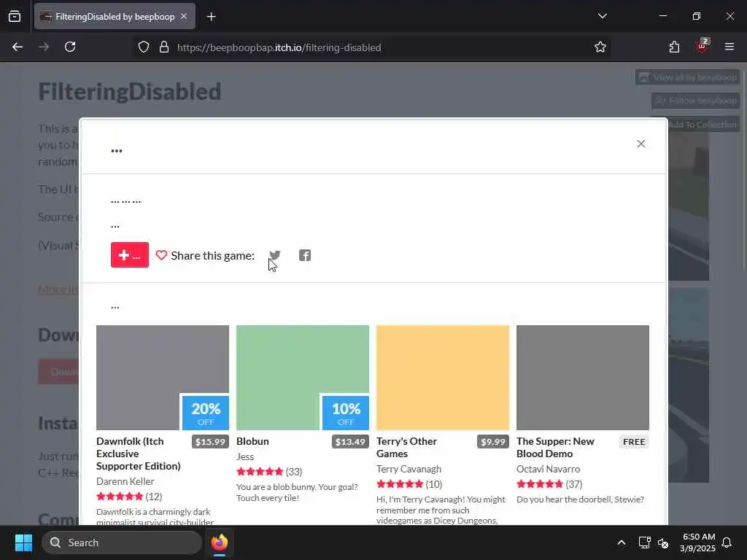
Task: Bookmark this page with star icon
Action: (600, 47)
